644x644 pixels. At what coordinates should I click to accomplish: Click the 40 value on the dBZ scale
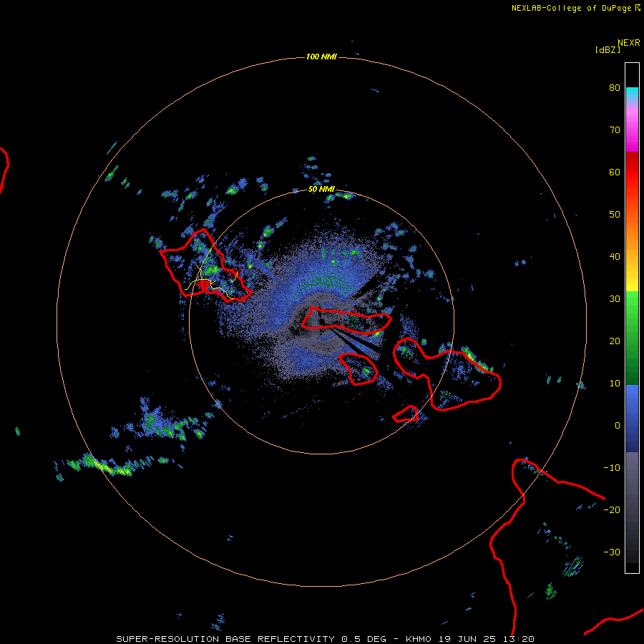click(x=615, y=257)
